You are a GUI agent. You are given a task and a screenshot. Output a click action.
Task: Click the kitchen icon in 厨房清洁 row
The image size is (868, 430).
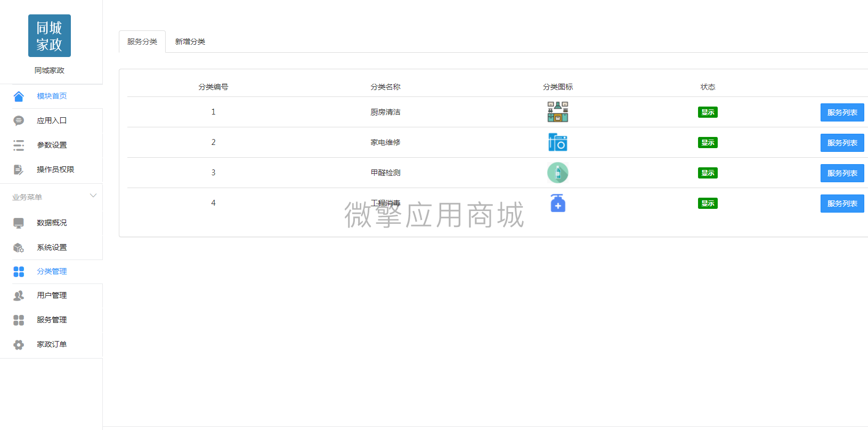click(558, 112)
